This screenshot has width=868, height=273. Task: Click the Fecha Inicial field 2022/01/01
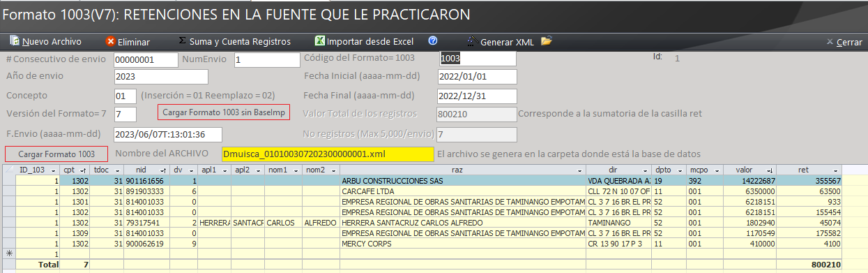[478, 77]
